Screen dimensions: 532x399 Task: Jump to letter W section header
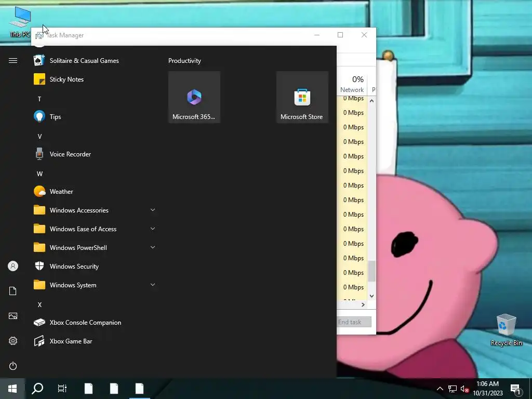39,174
